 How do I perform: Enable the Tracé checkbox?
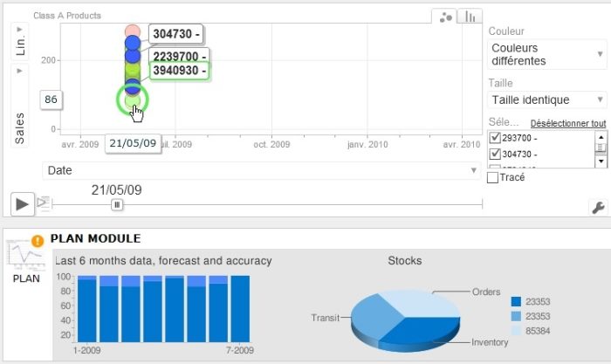[x=493, y=177]
